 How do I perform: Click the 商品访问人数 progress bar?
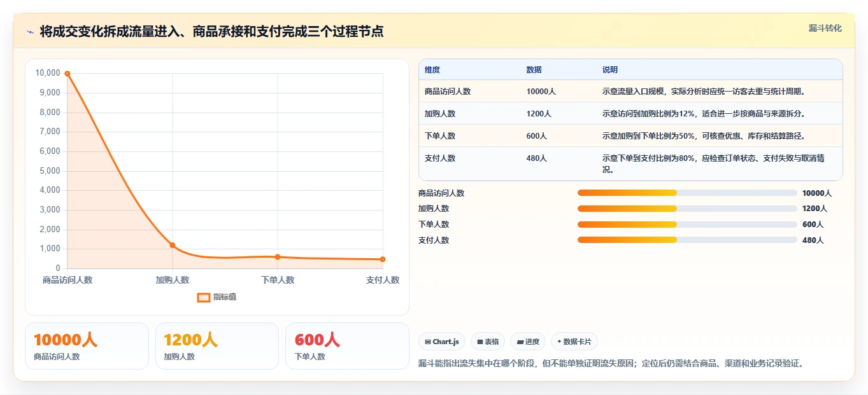tap(687, 193)
